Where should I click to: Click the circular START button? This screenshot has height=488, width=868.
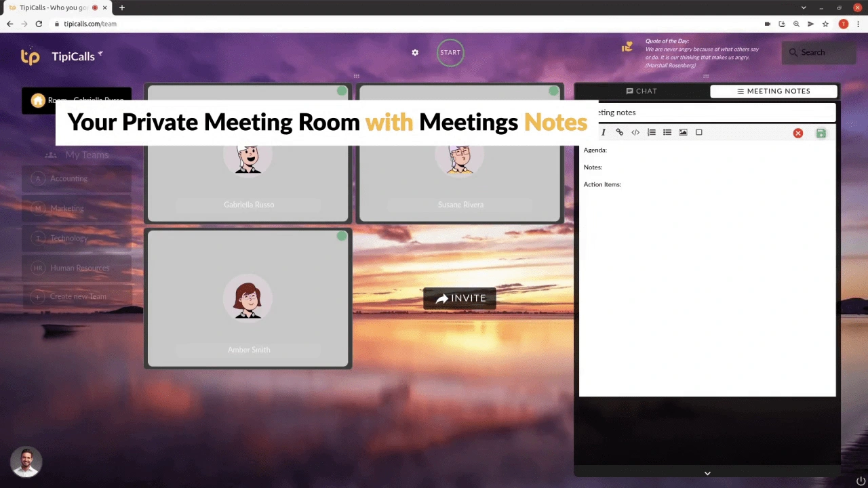[x=450, y=53]
